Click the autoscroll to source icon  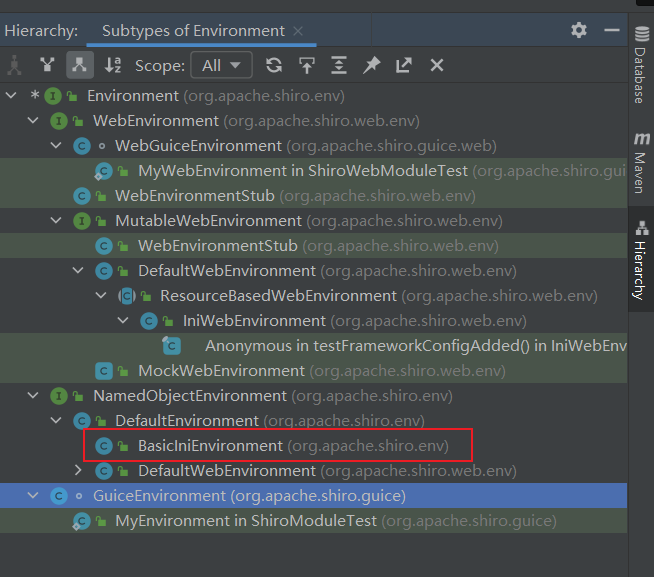pos(307,65)
